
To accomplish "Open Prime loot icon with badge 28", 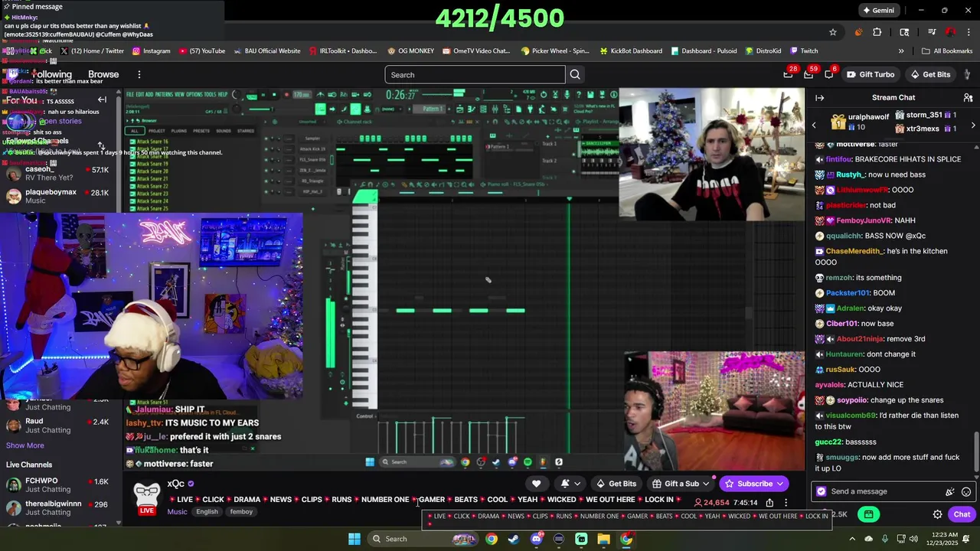I will click(788, 74).
